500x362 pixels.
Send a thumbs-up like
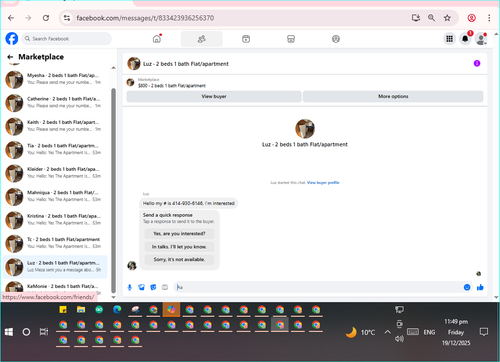tap(480, 287)
